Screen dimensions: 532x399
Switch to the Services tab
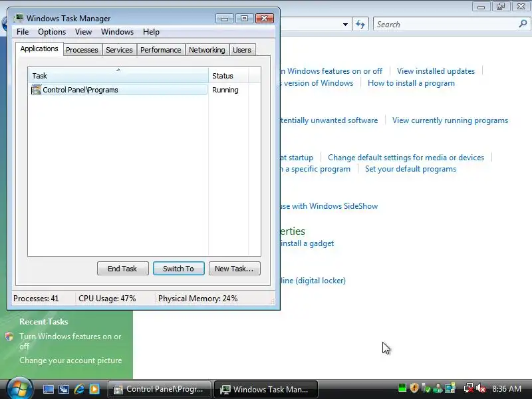[119, 50]
